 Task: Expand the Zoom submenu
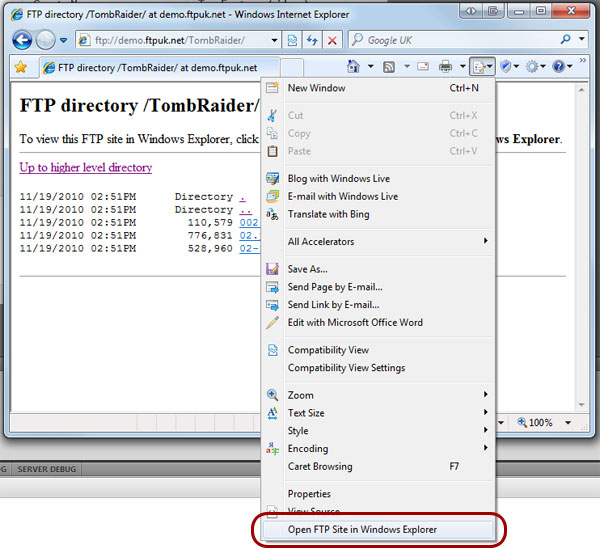pos(379,395)
